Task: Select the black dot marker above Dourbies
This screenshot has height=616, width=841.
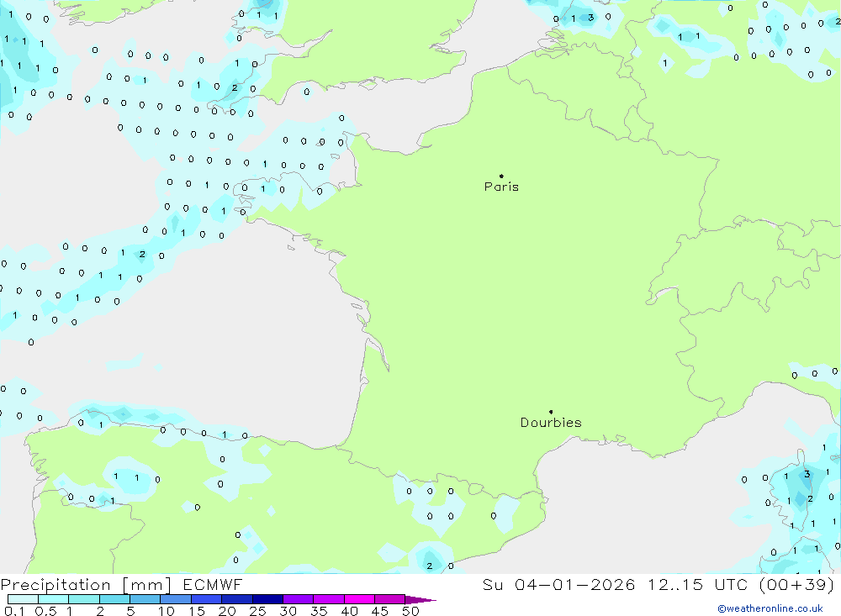Action: (551, 412)
